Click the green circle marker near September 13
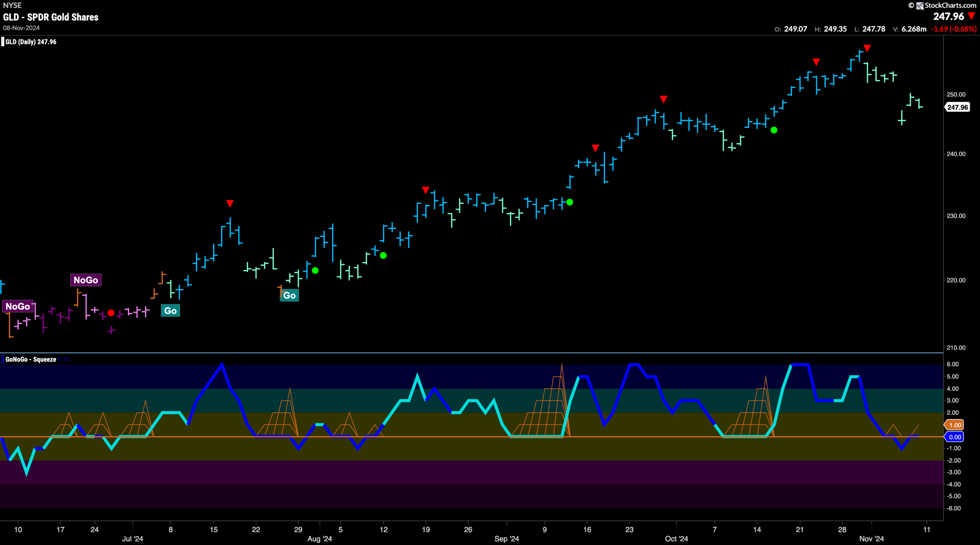The height and width of the screenshot is (545, 980). click(570, 202)
